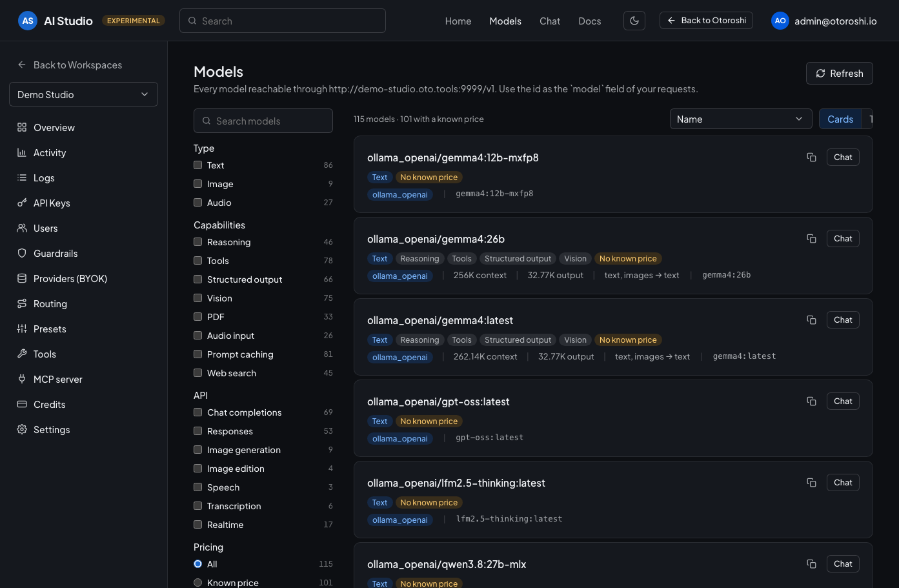Image resolution: width=899 pixels, height=588 pixels.
Task: Click the Guardrails shield icon
Action: coord(22,253)
